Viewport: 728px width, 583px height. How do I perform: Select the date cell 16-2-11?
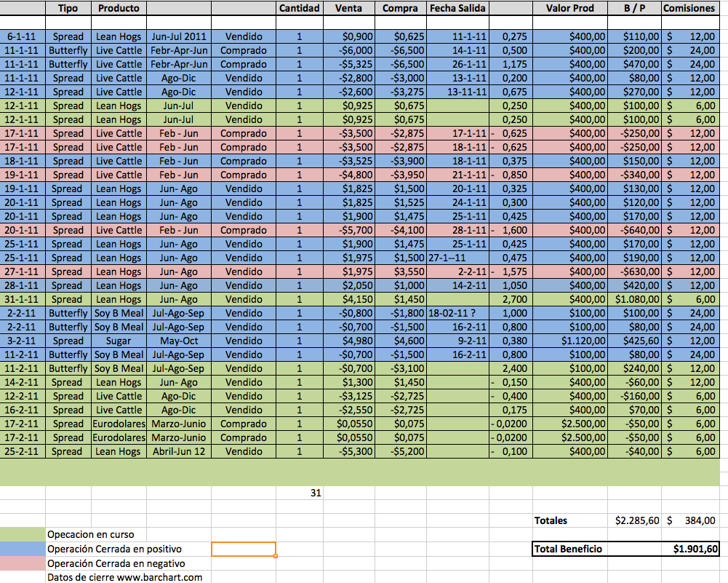[x=22, y=411]
